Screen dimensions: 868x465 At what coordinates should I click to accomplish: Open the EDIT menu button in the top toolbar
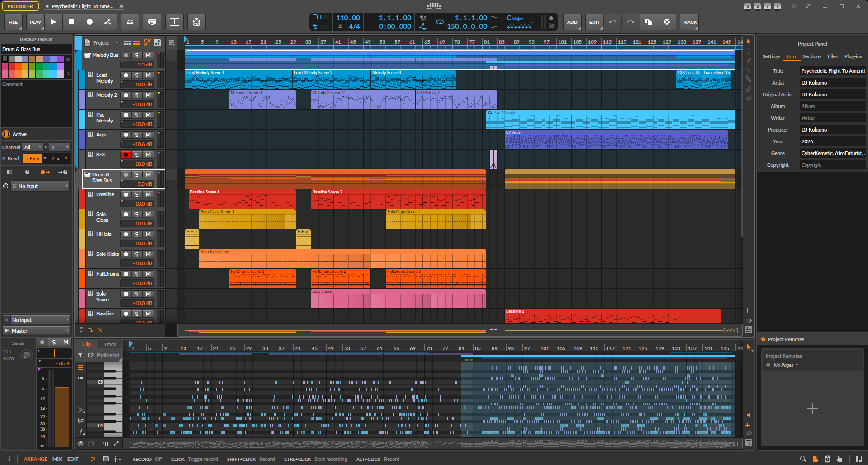(594, 22)
